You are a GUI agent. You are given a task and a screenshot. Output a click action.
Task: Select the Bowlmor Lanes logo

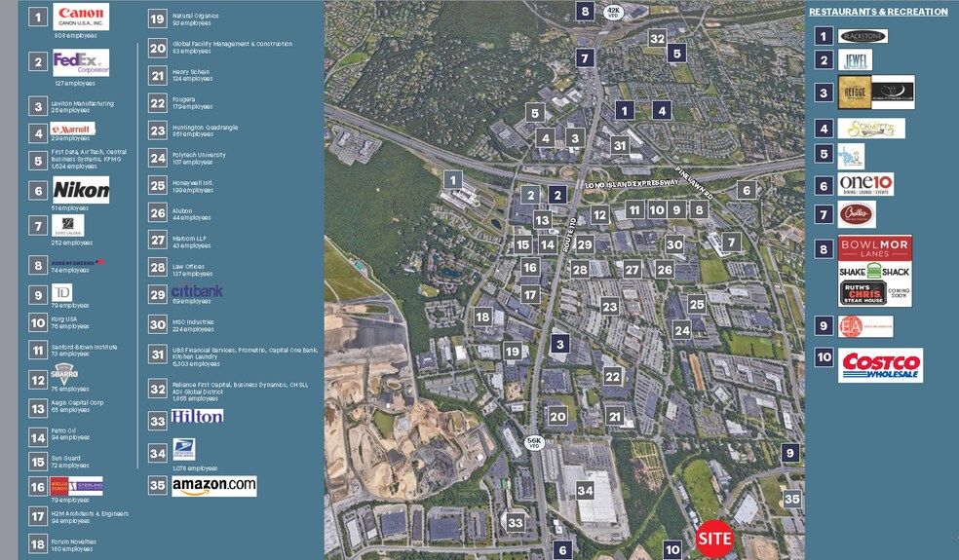[x=874, y=247]
